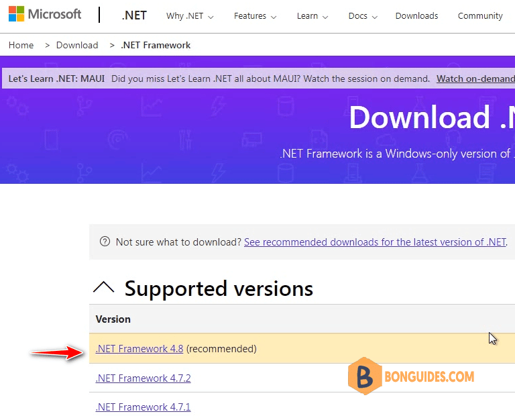The width and height of the screenshot is (515, 420).
Task: Click the BONGUIDES.COM watermark text
Action: tap(429, 376)
